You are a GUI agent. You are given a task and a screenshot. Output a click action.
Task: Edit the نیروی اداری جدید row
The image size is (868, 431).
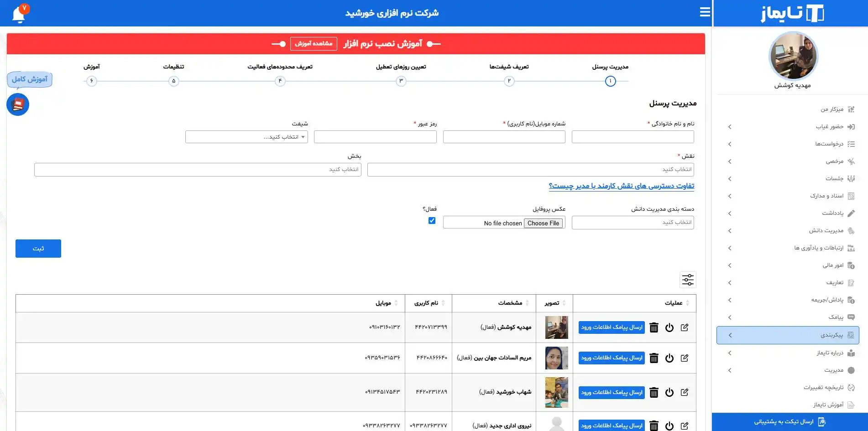click(x=684, y=426)
